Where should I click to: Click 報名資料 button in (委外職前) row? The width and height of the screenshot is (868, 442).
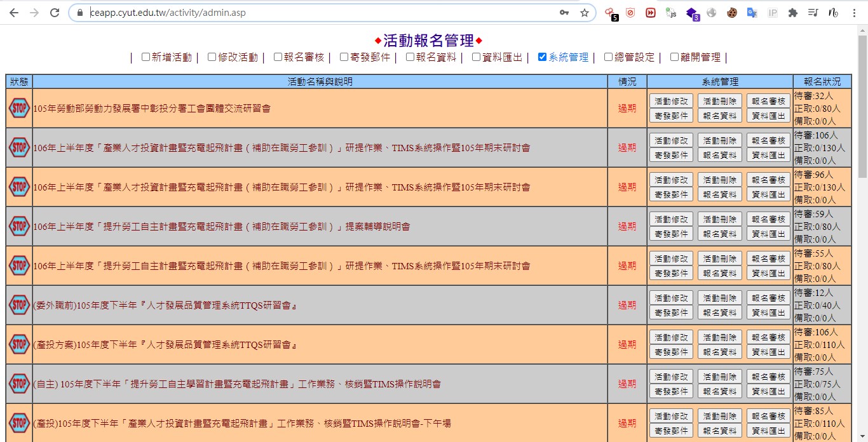coord(719,312)
